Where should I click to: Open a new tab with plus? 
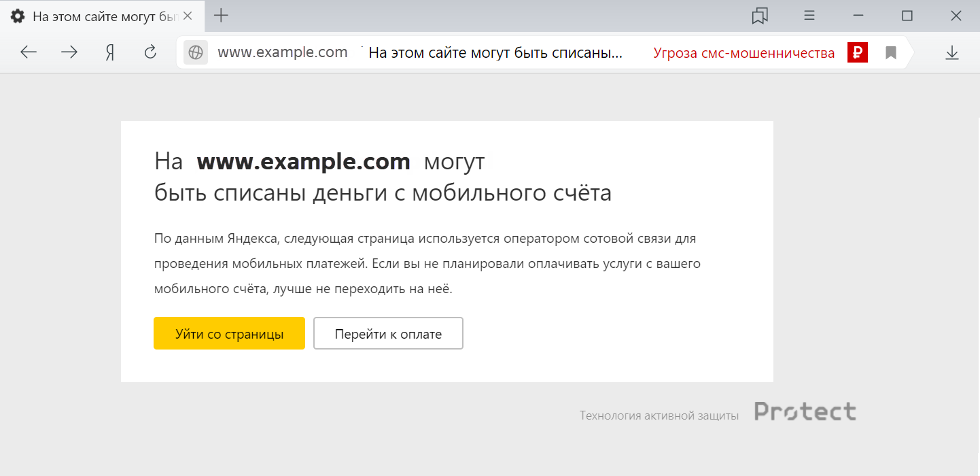click(x=221, y=16)
